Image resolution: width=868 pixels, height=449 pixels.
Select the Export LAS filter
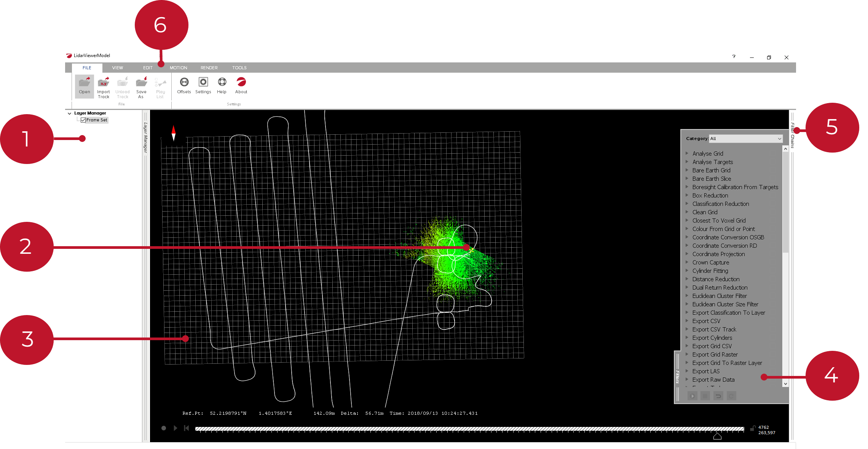tap(706, 371)
